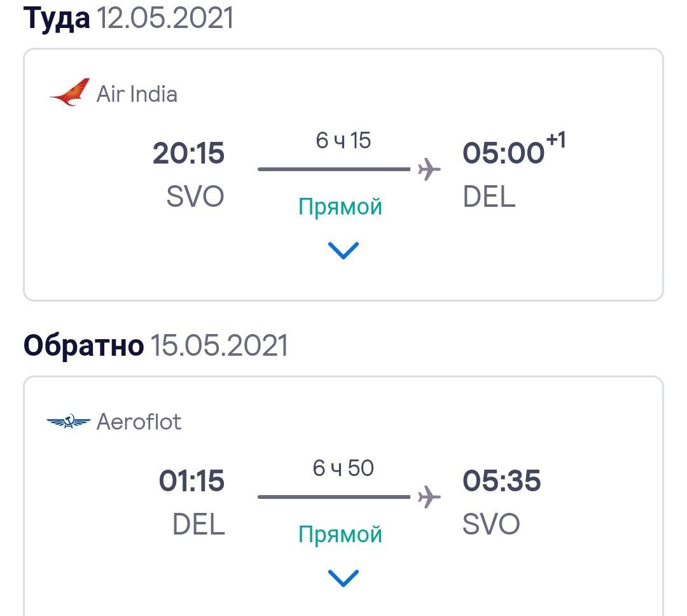Click the Air India airline name
Image resolution: width=687 pixels, height=616 pixels.
tap(137, 94)
